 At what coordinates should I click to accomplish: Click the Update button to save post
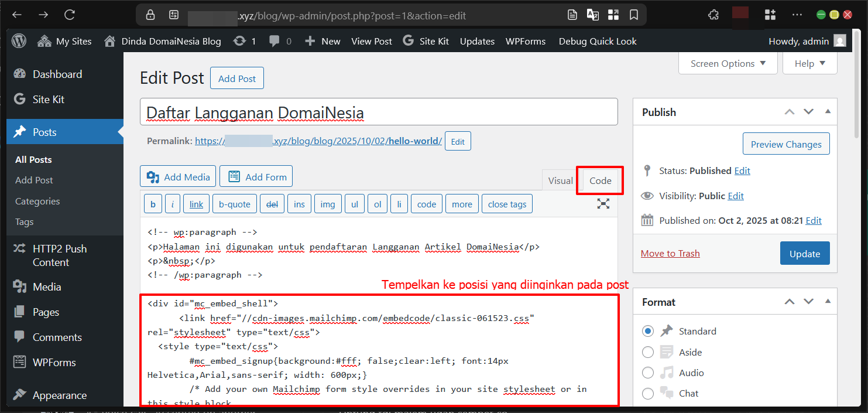coord(805,253)
